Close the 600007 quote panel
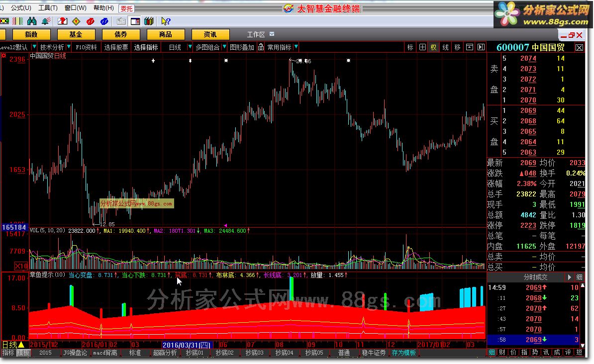 579,47
